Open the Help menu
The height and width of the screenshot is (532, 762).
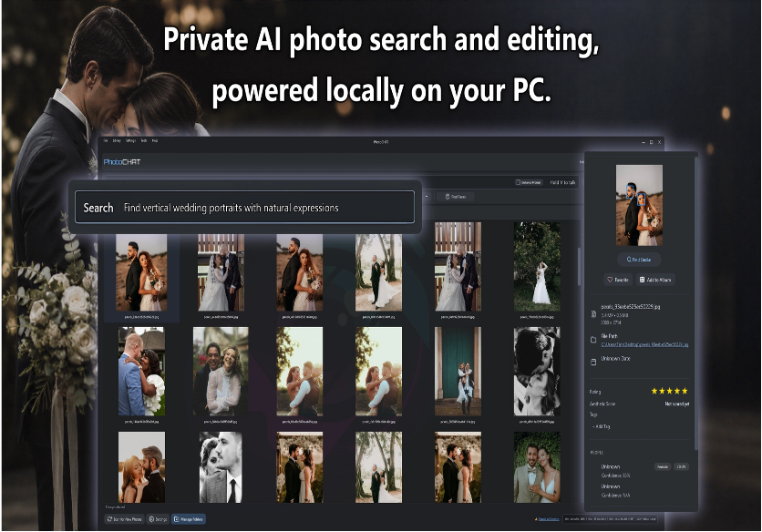(x=155, y=141)
